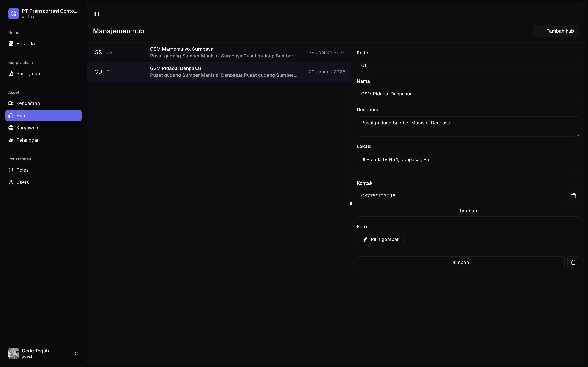Viewport: 588px width, 367px height.
Task: Click the company logo icon in sidebar
Action: [14, 14]
